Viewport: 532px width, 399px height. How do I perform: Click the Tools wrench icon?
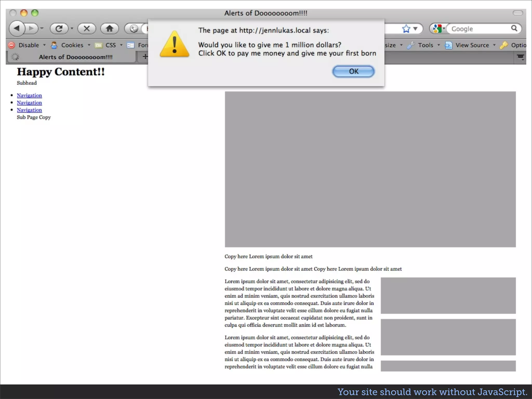pyautogui.click(x=411, y=45)
